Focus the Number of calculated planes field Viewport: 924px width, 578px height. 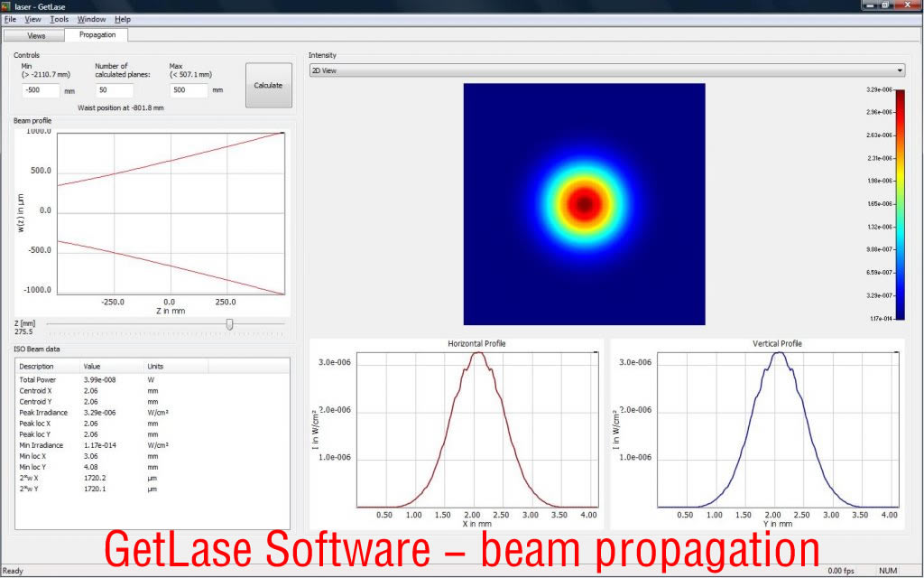pos(115,90)
